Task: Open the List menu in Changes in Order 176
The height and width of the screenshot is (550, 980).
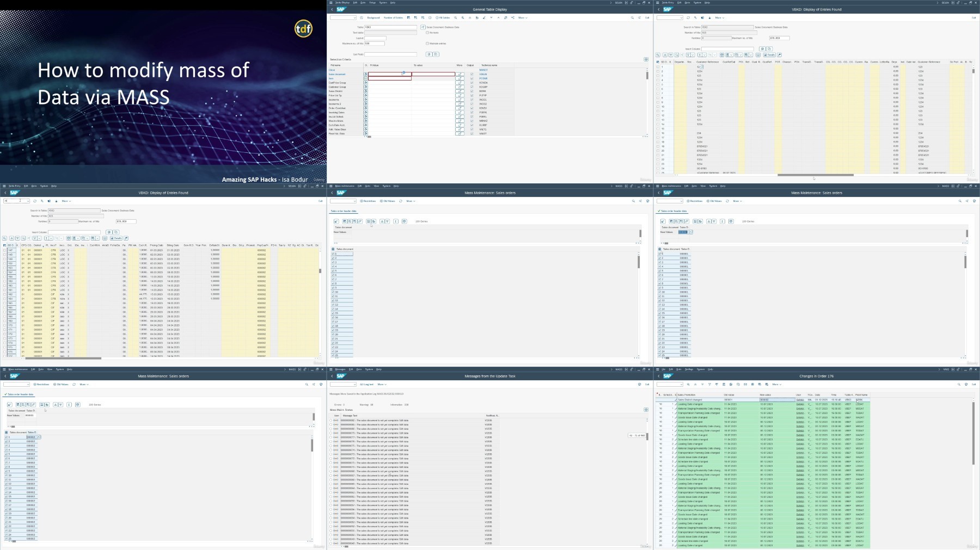Action: pos(664,369)
